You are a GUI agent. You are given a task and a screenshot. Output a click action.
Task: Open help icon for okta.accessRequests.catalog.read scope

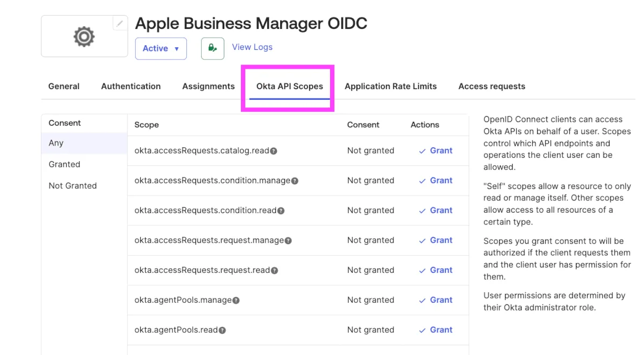pos(274,151)
